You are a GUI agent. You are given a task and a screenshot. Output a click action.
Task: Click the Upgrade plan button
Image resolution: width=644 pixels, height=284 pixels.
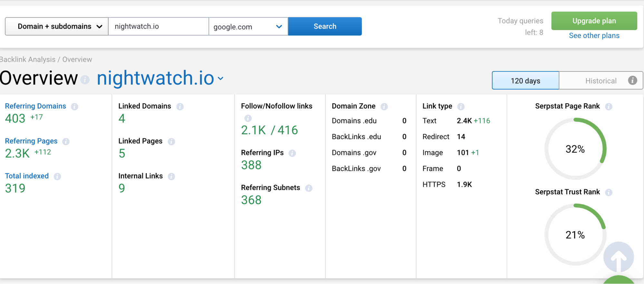pos(594,21)
